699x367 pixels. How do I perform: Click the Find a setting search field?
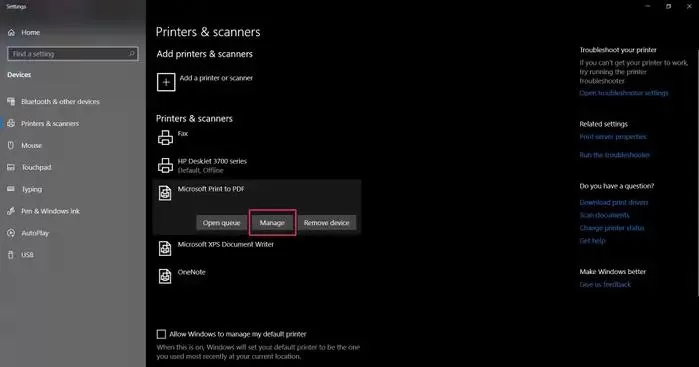tap(73, 54)
